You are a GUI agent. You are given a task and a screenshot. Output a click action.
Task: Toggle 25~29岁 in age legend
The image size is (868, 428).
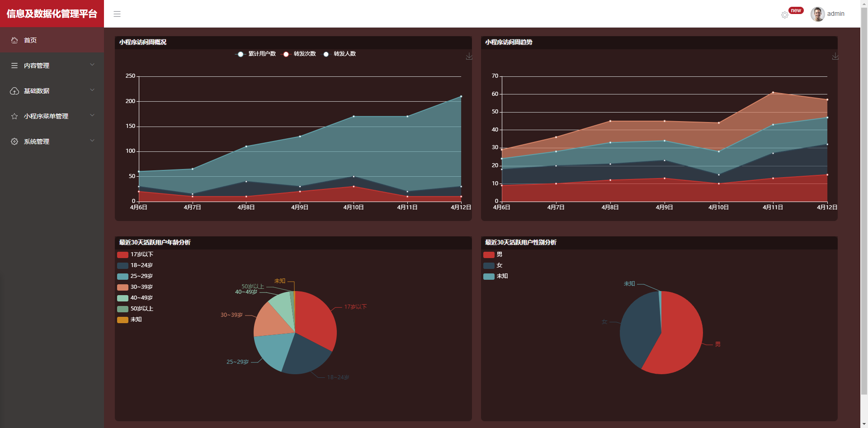pos(135,276)
